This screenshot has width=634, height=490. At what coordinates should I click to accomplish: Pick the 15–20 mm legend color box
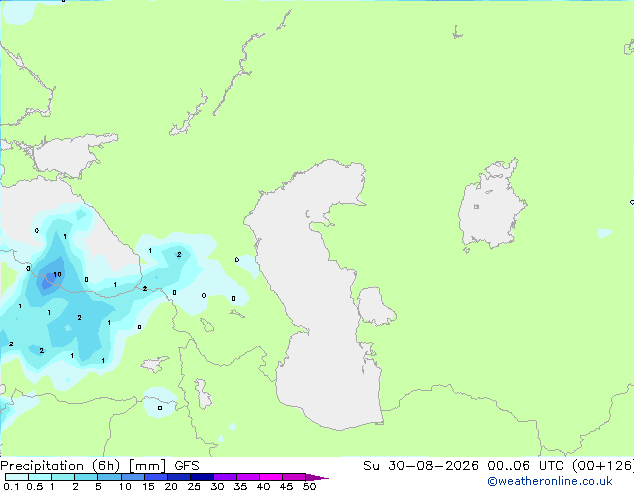155,477
